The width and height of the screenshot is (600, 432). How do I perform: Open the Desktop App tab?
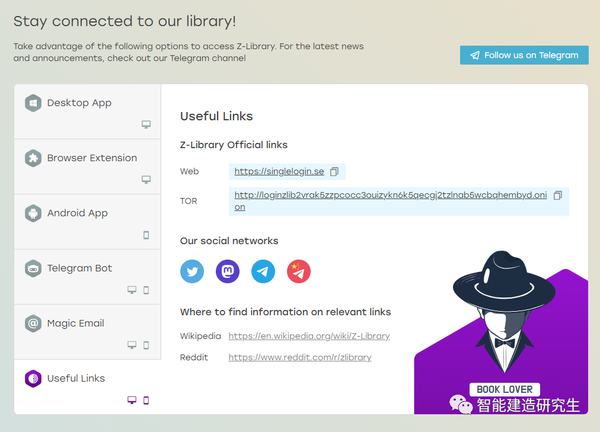pos(87,112)
